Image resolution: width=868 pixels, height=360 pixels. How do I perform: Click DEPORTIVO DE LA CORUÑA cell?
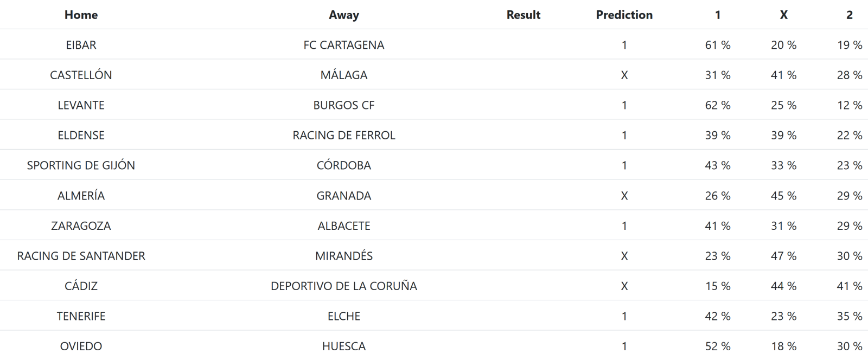point(343,286)
